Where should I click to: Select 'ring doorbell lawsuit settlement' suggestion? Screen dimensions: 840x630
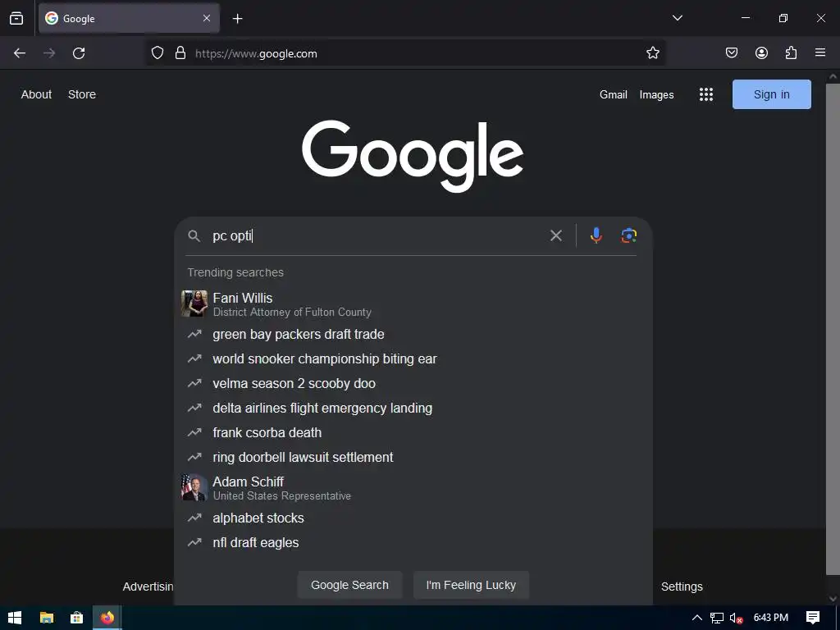pos(413,458)
